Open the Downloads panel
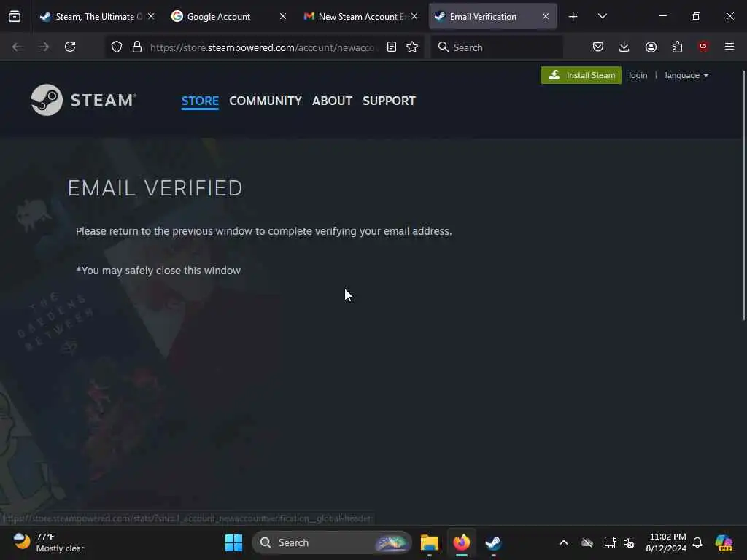747x560 pixels. 624,47
